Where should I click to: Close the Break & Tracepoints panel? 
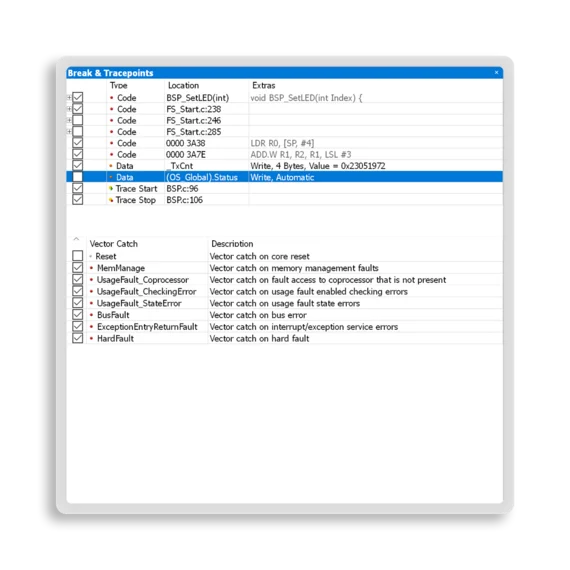(496, 72)
